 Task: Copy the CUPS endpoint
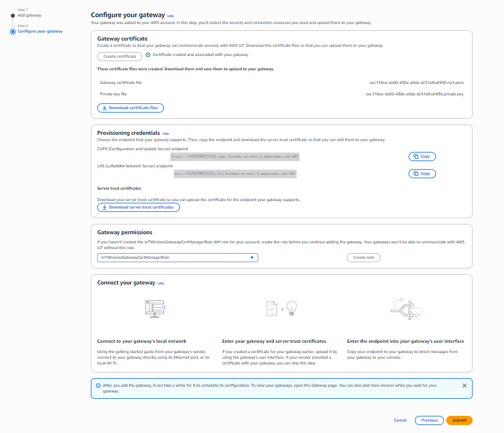(422, 157)
